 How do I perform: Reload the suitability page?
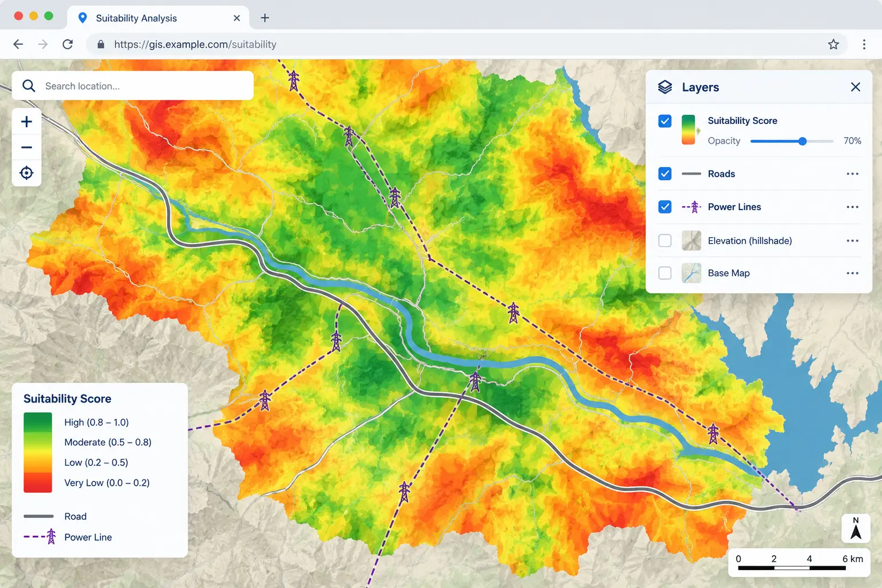[68, 44]
